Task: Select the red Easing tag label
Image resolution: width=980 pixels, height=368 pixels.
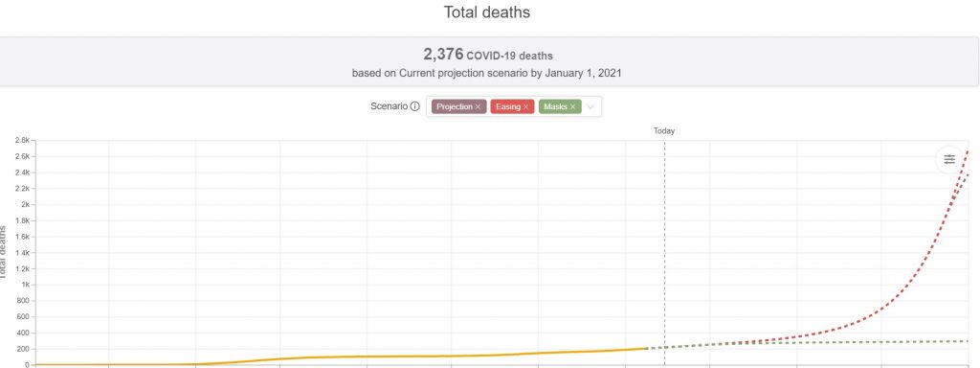Action: 508,107
